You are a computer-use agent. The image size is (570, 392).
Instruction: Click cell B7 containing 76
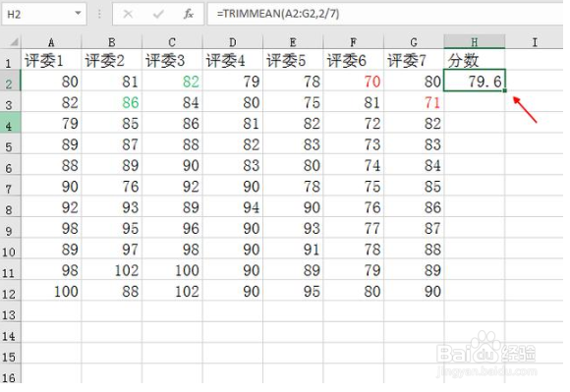pos(112,187)
